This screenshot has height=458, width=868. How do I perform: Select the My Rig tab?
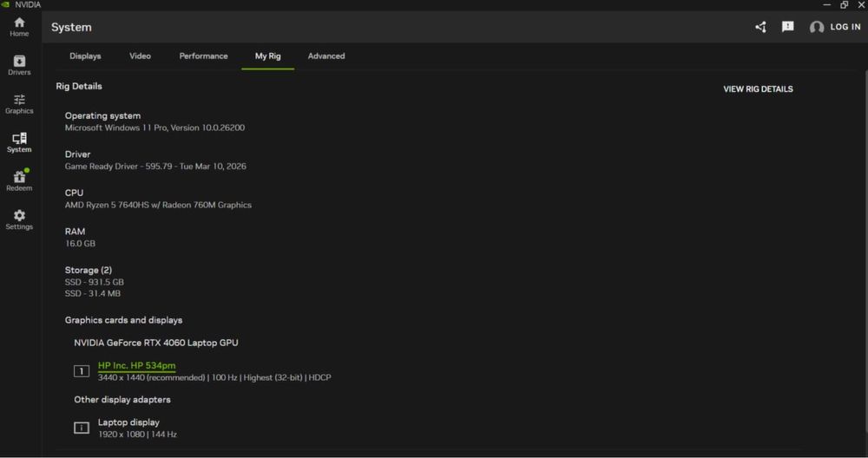click(268, 56)
